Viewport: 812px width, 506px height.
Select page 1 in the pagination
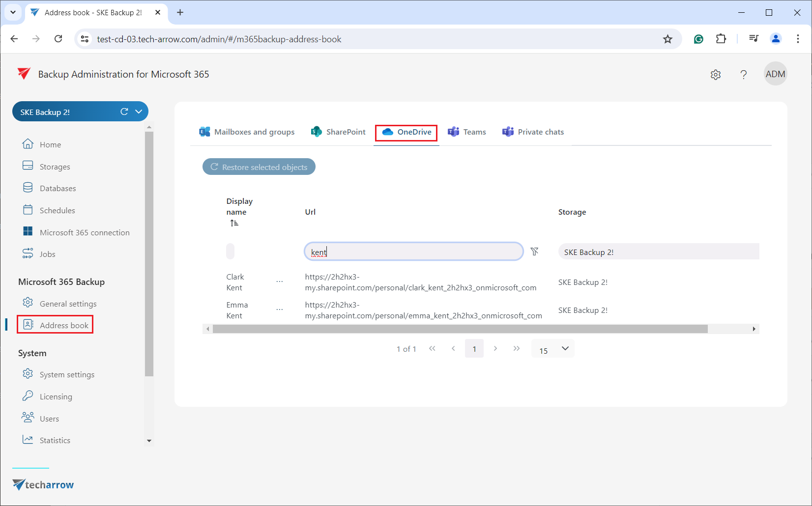pyautogui.click(x=474, y=349)
